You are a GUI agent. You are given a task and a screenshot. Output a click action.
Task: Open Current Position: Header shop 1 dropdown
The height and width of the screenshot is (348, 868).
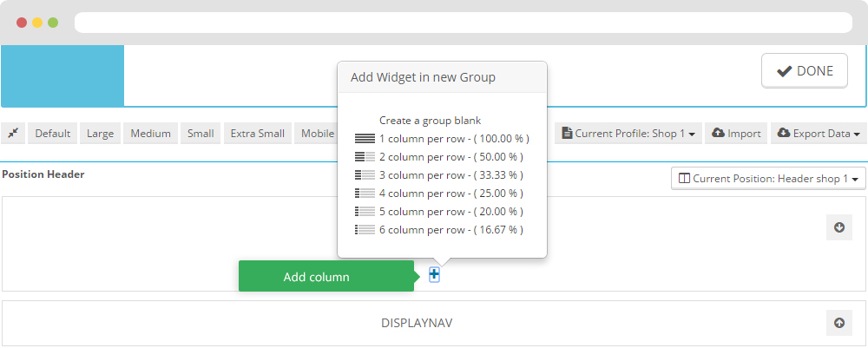tap(768, 179)
